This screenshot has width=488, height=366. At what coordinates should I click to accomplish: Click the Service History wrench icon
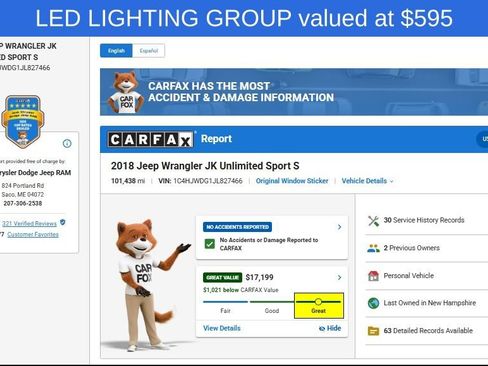click(x=373, y=220)
